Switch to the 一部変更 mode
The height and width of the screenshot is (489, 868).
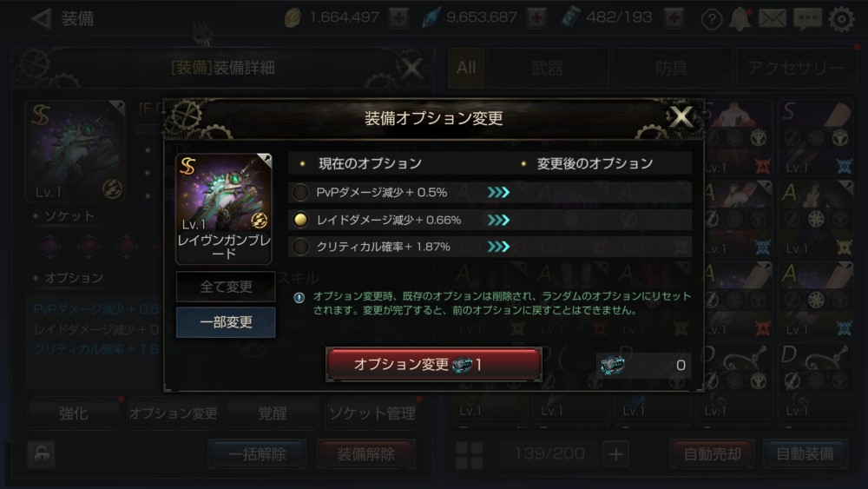pyautogui.click(x=226, y=321)
